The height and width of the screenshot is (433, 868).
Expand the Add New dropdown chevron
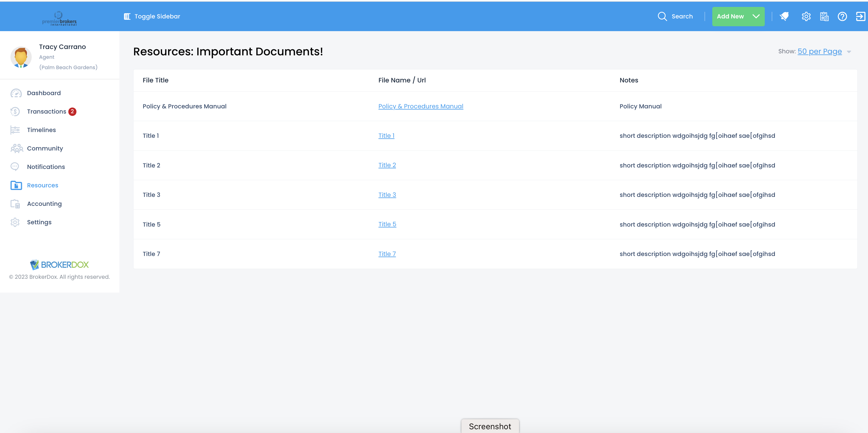pos(756,16)
